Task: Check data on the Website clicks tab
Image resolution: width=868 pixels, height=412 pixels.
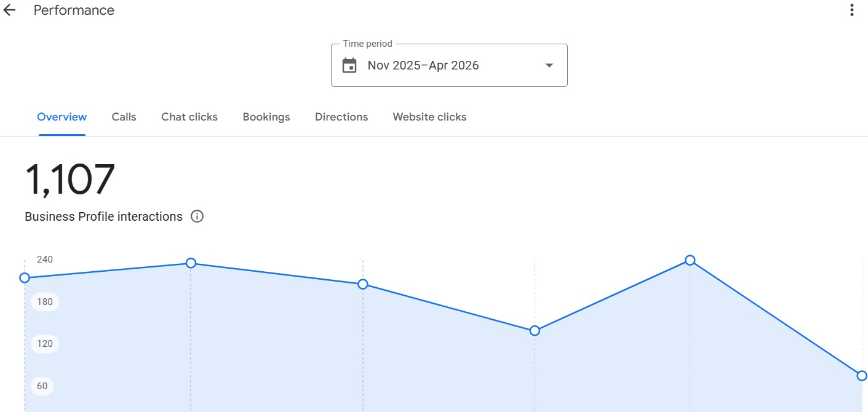Action: coord(429,116)
